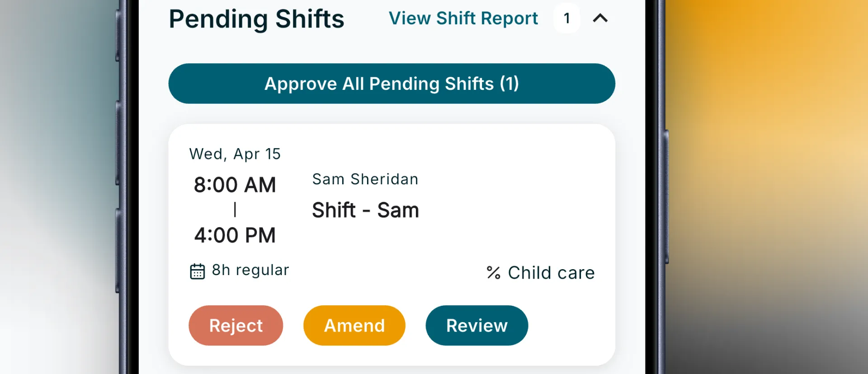Viewport: 868px width, 374px height.
Task: Select the shift labeled Shift - Sam
Action: [x=365, y=210]
